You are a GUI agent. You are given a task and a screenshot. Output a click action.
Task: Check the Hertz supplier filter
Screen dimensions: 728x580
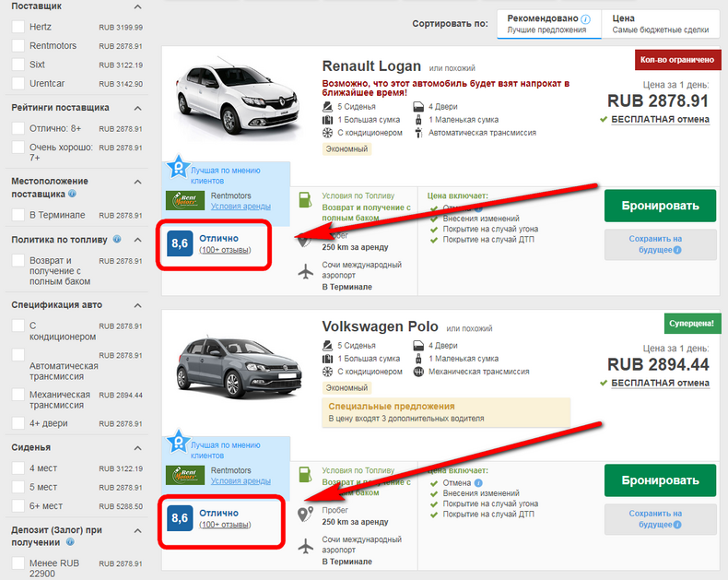pos(18,27)
